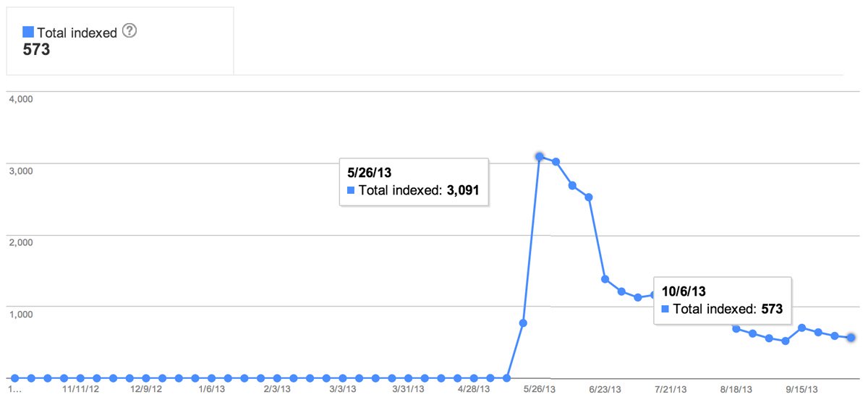The image size is (868, 405).
Task: Click the 3,000 y-axis label
Action: tap(21, 171)
